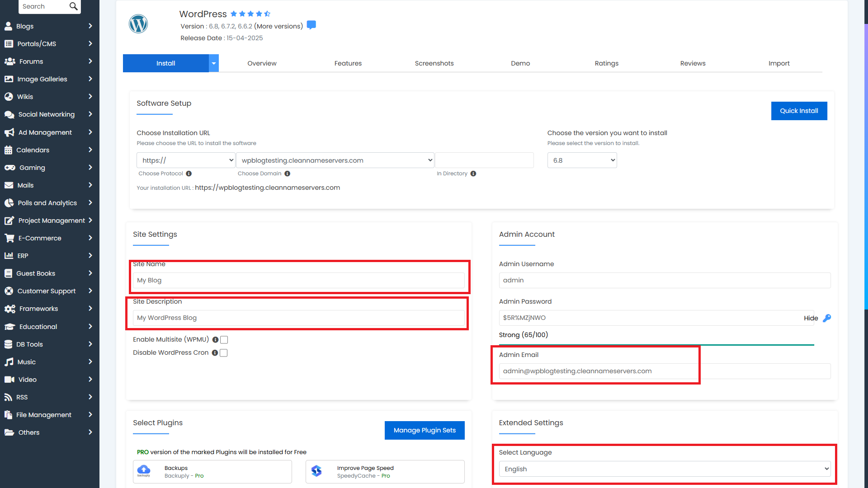
Task: Open the https:// protocol dropdown
Action: [x=186, y=160]
